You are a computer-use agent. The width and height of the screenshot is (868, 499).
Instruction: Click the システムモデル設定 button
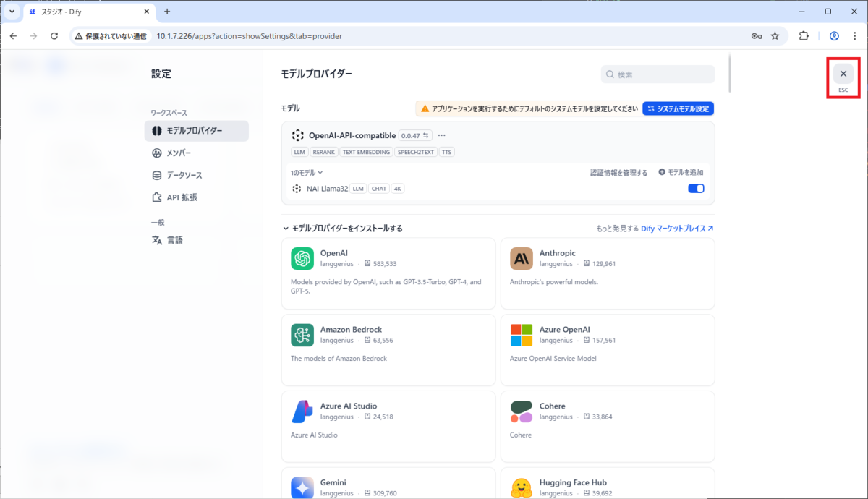coord(678,108)
